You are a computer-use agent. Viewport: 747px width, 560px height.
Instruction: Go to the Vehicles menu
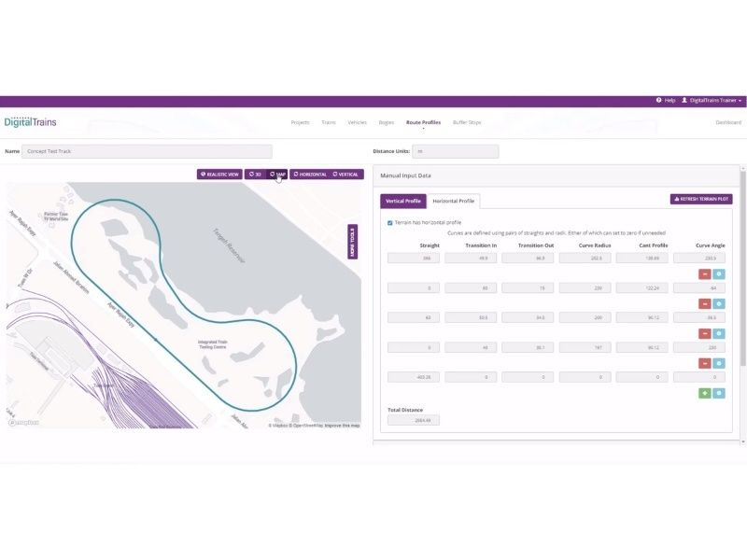(357, 122)
